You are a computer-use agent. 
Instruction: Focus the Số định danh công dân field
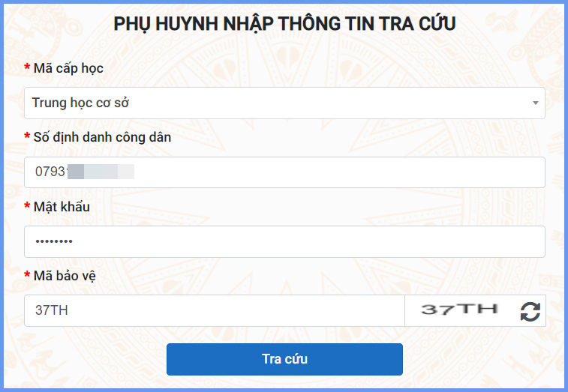pos(338,172)
